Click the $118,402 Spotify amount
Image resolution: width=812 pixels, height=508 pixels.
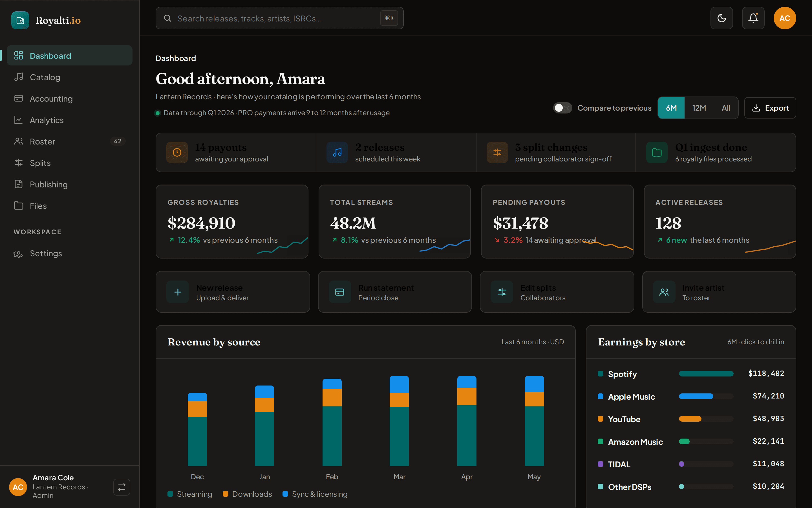coord(766,374)
